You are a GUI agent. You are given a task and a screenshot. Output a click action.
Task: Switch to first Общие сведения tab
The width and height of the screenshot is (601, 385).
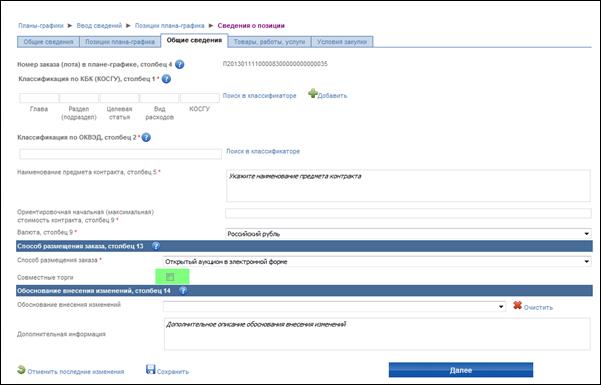pyautogui.click(x=48, y=42)
